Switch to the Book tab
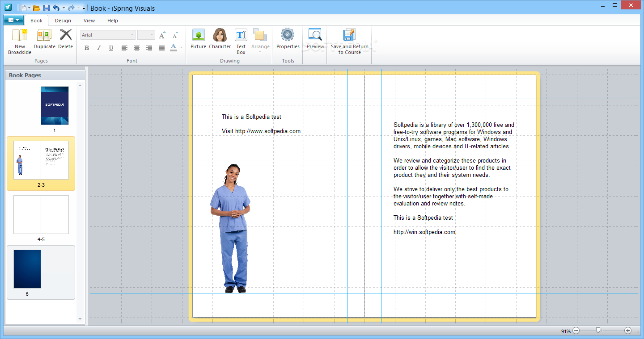The image size is (644, 339). coord(37,21)
